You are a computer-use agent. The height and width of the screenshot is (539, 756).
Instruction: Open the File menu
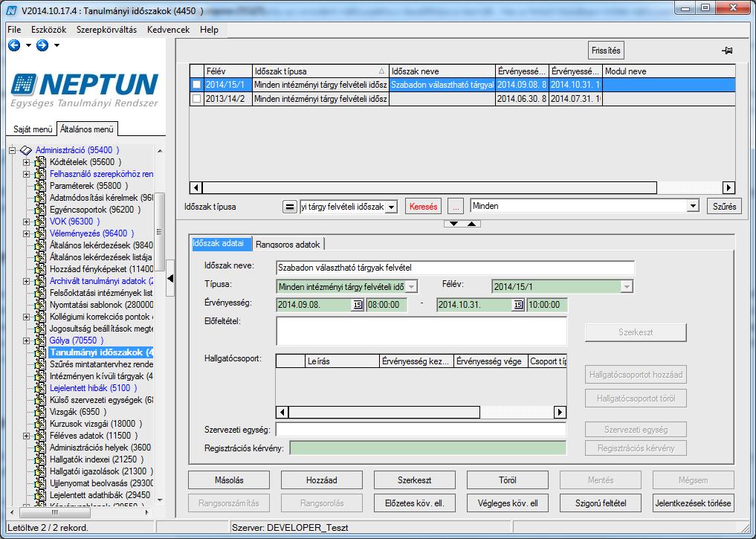click(14, 30)
